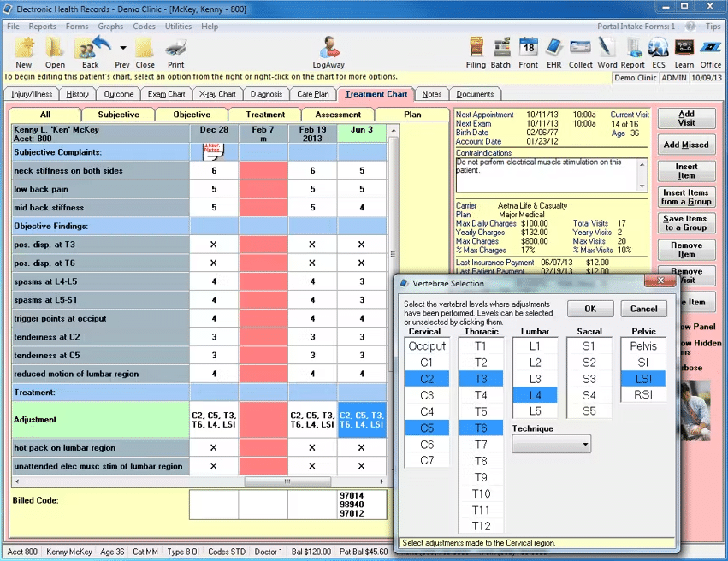
Task: Open the help icon next to Tips
Action: pos(691,27)
